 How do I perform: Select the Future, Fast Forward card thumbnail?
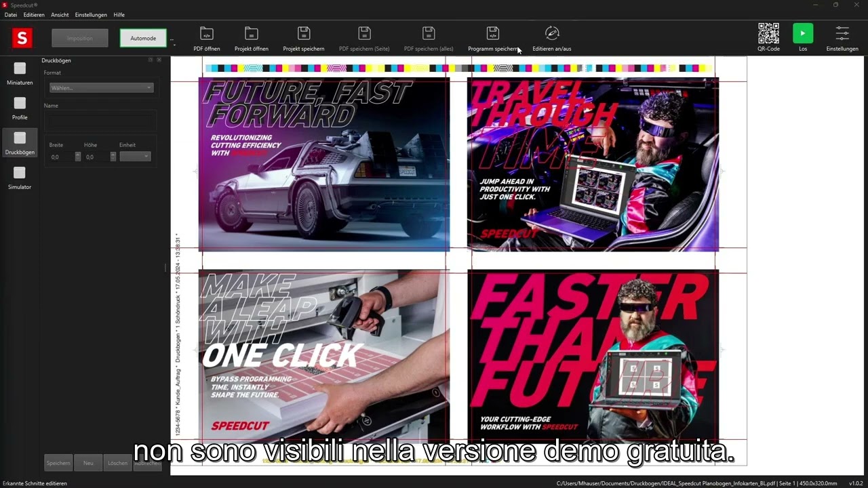pyautogui.click(x=324, y=165)
